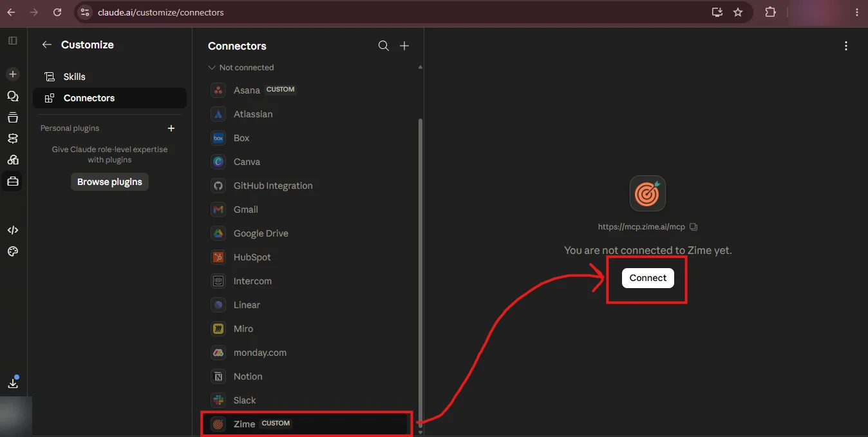Open the palette icon in left rail
This screenshot has height=437, width=868.
coord(13,251)
